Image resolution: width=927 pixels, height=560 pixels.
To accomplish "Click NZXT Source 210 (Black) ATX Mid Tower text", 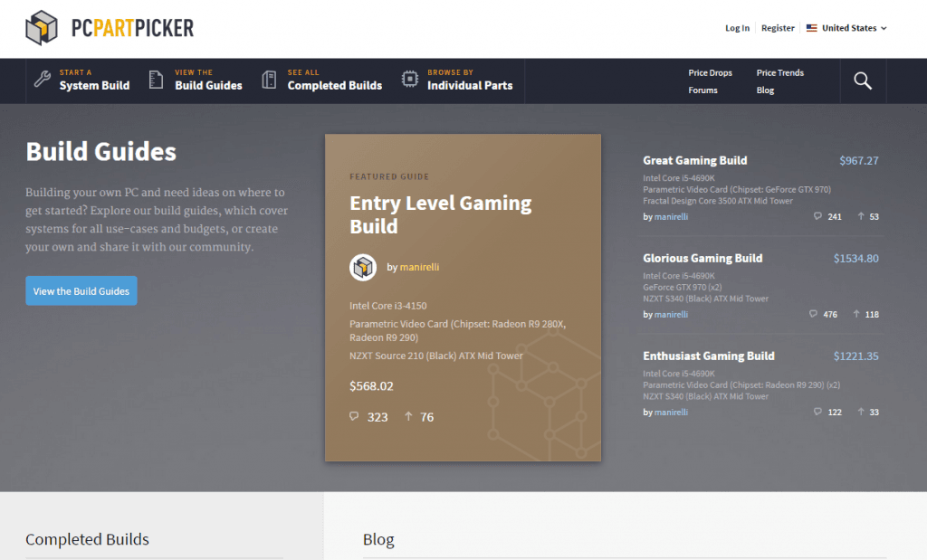I will tap(436, 356).
